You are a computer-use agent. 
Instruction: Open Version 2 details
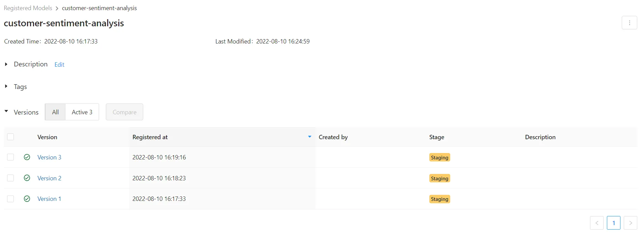[49, 178]
